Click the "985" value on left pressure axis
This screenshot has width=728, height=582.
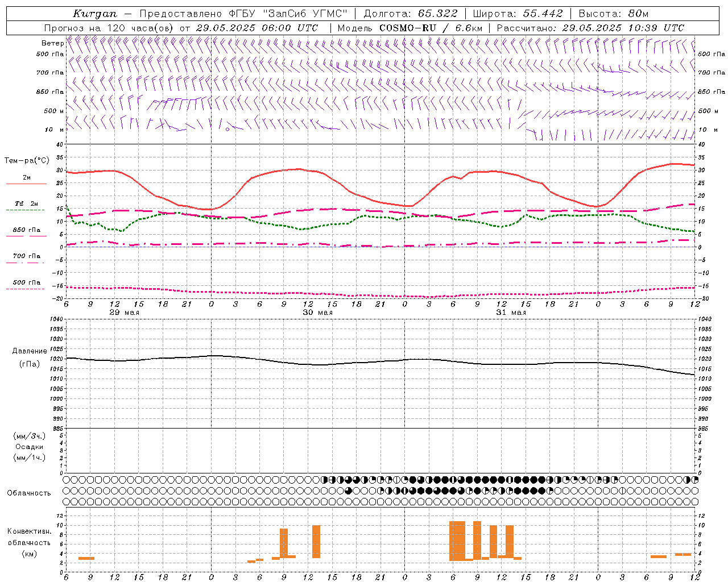(57, 429)
